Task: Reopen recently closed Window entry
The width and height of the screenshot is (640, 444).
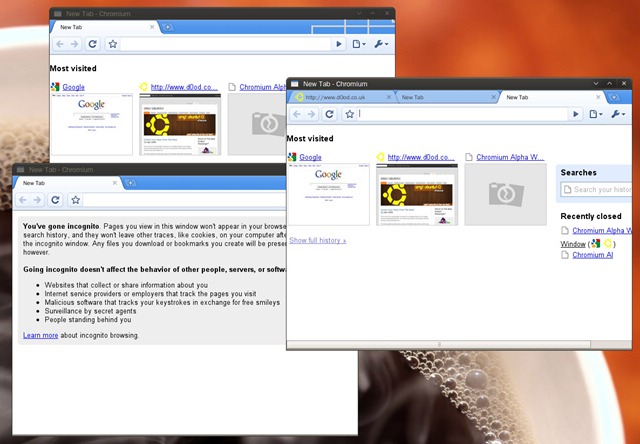Action: click(x=573, y=244)
